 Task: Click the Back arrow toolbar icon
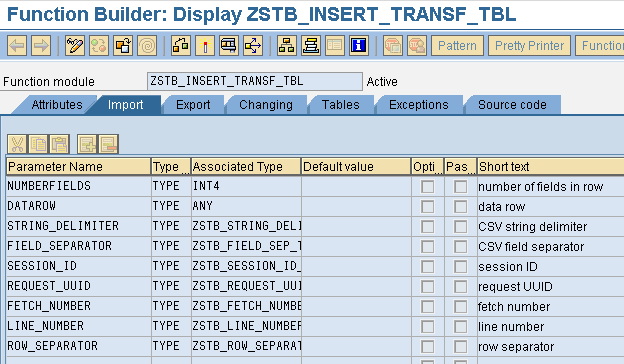coord(17,45)
